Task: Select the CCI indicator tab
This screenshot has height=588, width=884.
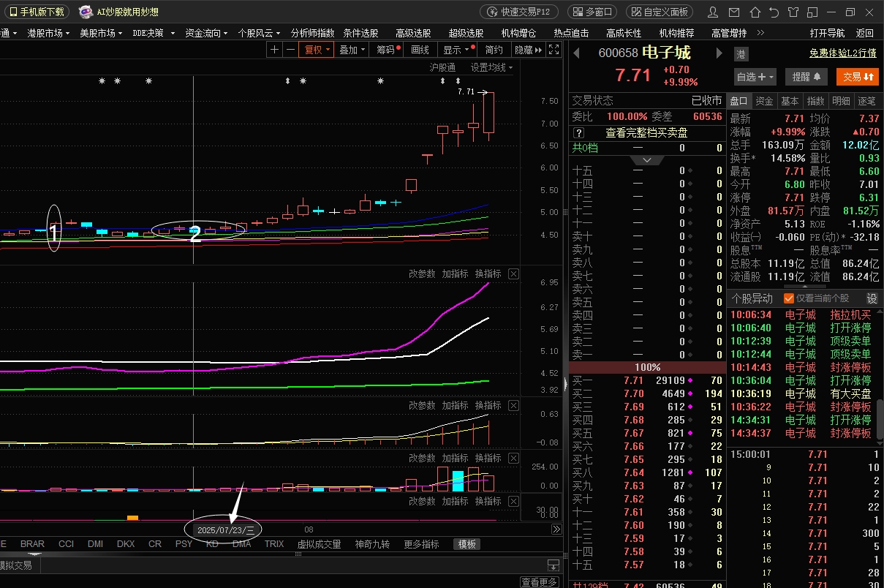Action: 67,544
